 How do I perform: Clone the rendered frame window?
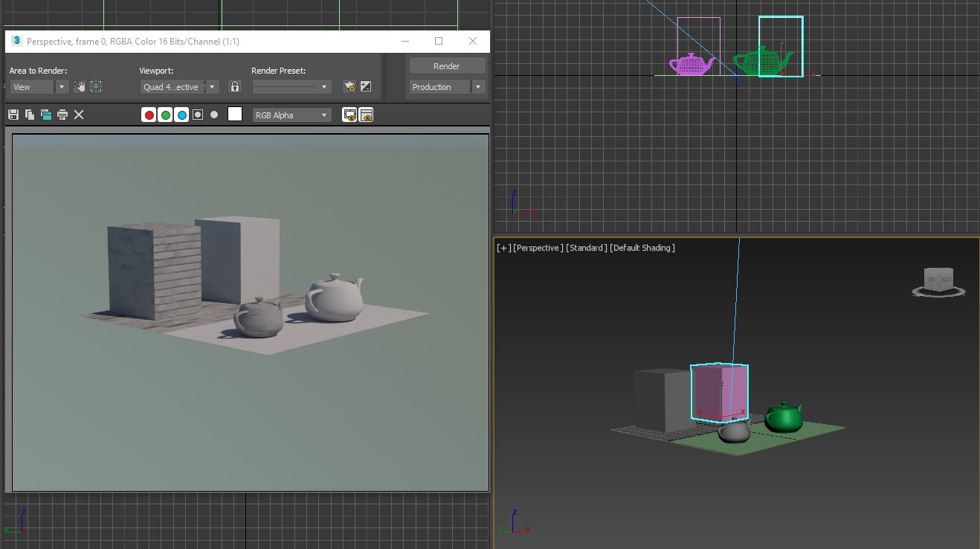46,115
